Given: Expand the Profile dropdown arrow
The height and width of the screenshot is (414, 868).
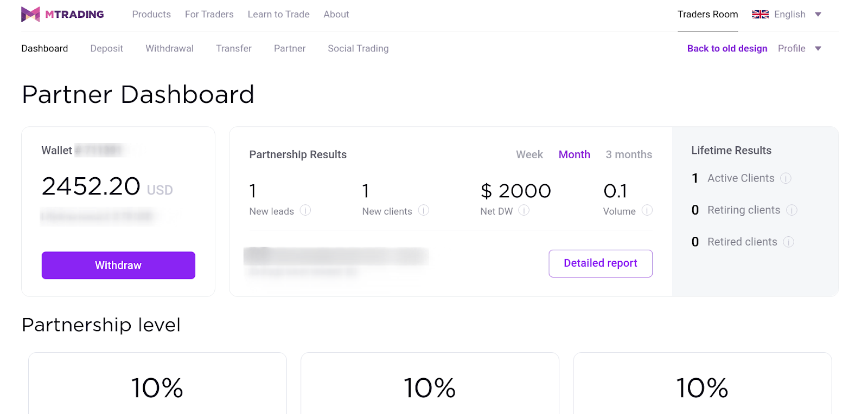Looking at the screenshot, I should pyautogui.click(x=818, y=49).
